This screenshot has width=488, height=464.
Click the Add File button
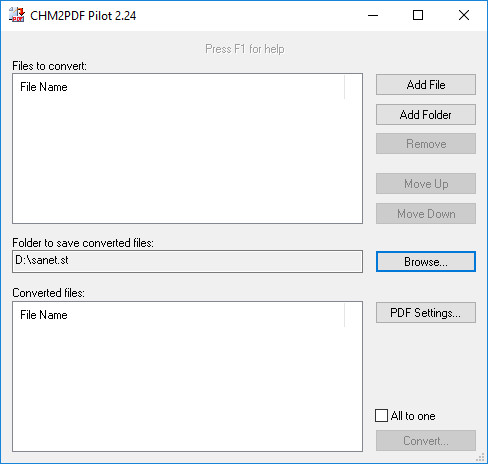tap(426, 85)
